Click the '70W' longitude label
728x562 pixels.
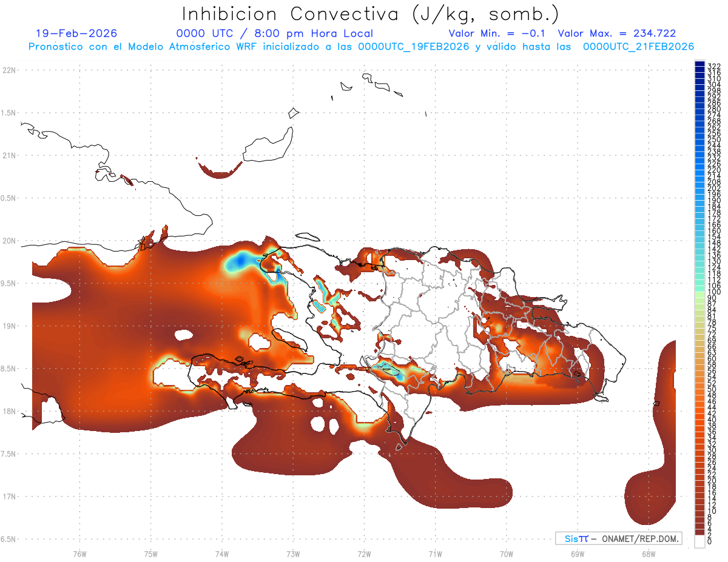coord(507,554)
